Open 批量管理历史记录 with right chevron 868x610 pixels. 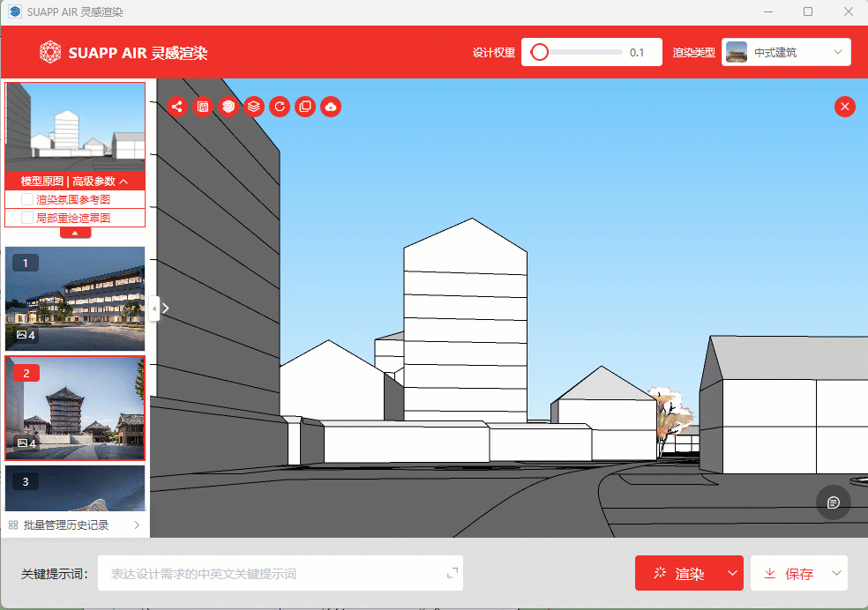pyautogui.click(x=137, y=524)
